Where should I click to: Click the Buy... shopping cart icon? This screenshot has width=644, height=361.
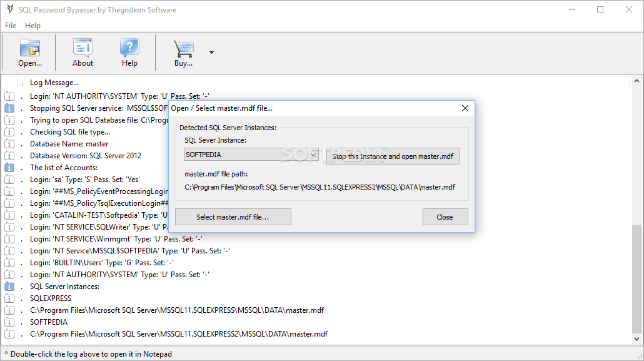pos(183,53)
